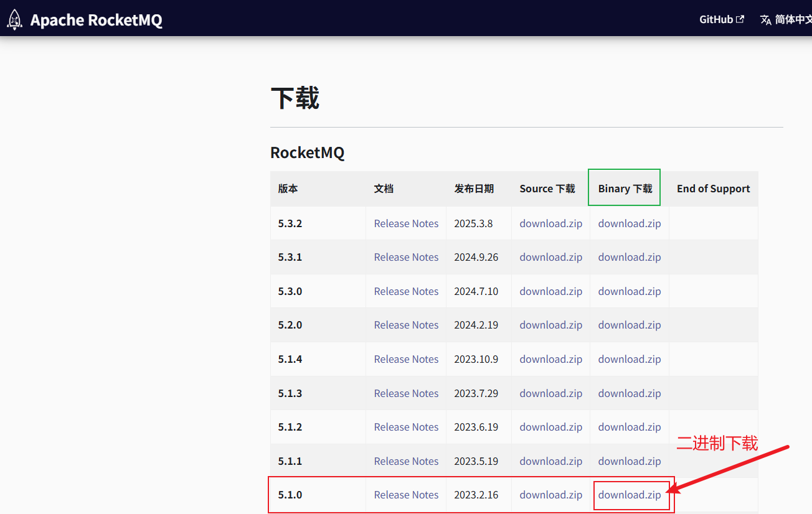The height and width of the screenshot is (514, 812).
Task: Click the Apache RocketMQ rocket logo
Action: 14,19
